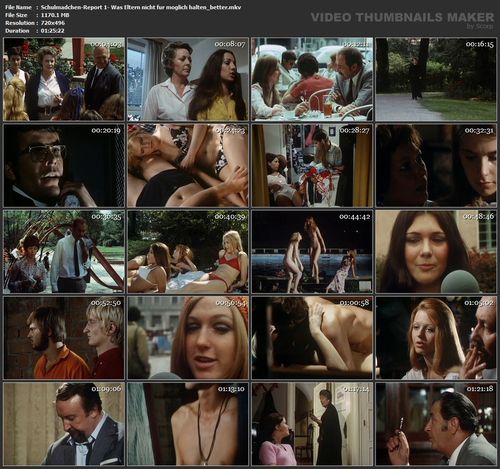Click the cafe table frame at 00:12:11

tap(312, 79)
